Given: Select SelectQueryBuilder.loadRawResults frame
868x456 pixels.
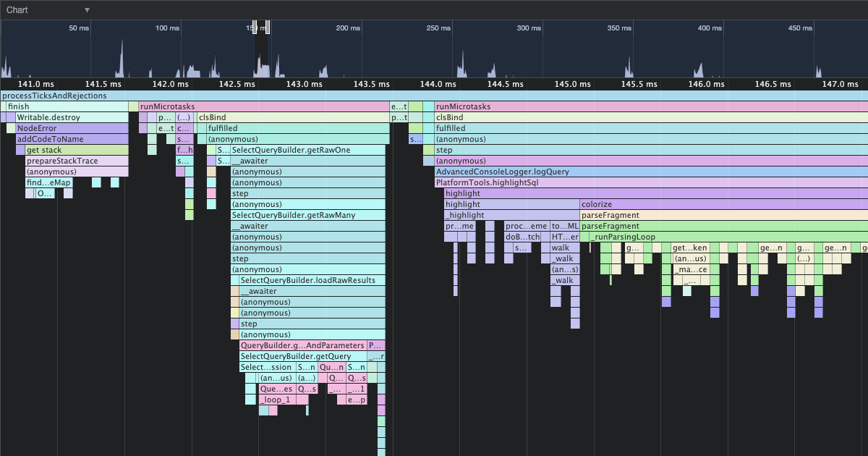Looking at the screenshot, I should 312,280.
